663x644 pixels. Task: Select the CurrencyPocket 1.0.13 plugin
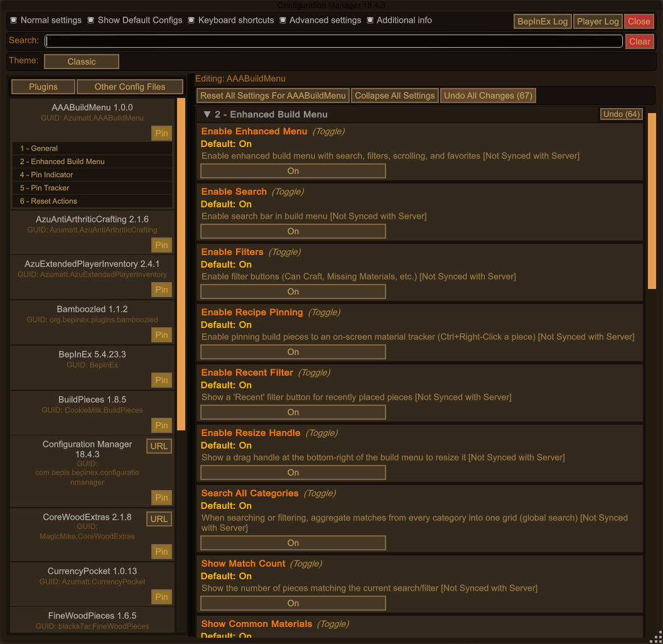[x=92, y=571]
